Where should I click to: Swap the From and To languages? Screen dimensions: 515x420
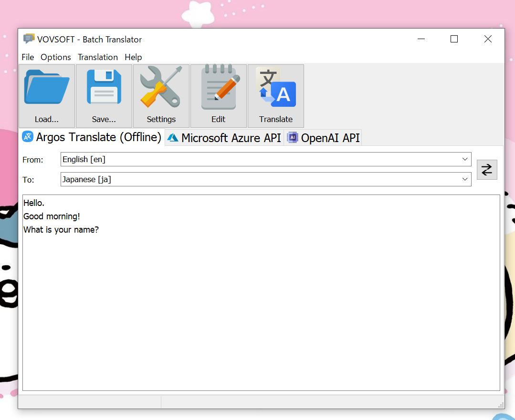(487, 170)
